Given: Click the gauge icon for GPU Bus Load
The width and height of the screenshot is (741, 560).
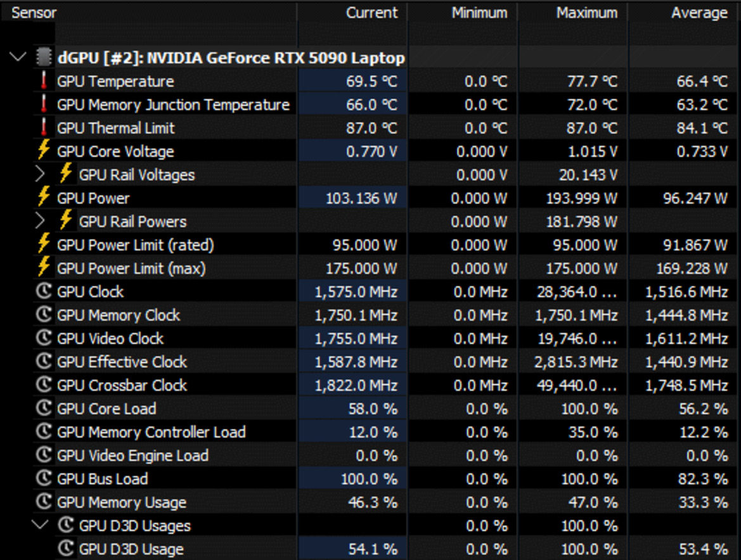Looking at the screenshot, I should tap(44, 478).
